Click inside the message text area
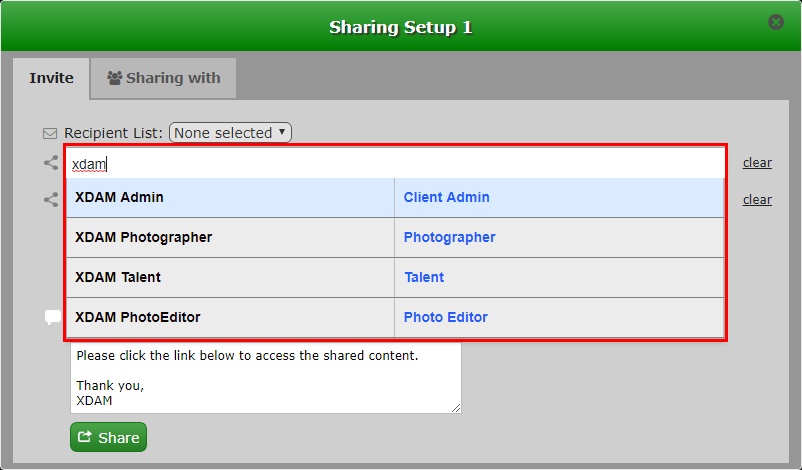The image size is (802, 470). click(265, 378)
